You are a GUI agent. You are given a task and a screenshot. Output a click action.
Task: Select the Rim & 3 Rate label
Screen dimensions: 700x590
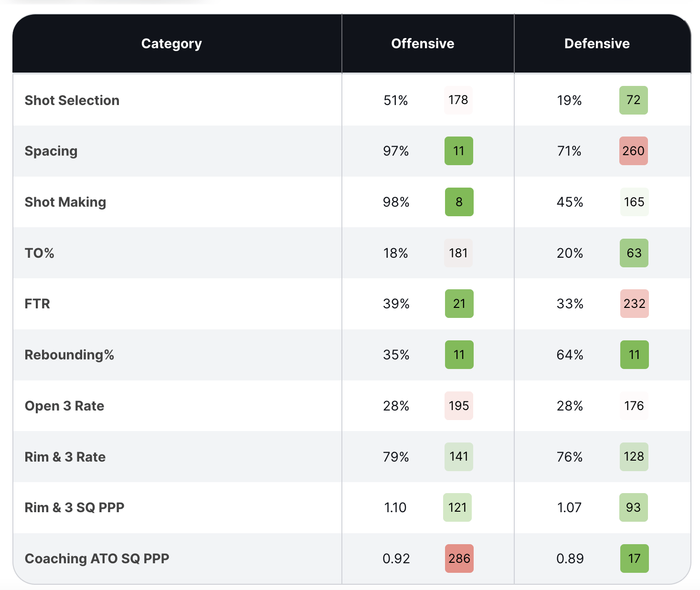pos(65,457)
